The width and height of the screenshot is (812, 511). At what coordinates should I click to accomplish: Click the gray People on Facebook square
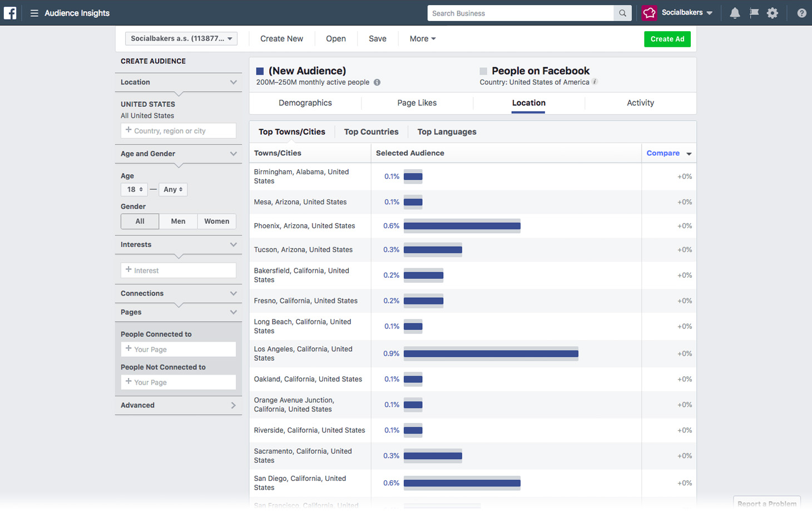coord(483,71)
